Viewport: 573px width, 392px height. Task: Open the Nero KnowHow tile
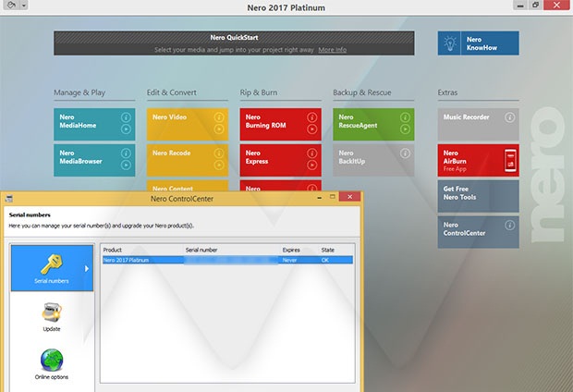point(479,43)
